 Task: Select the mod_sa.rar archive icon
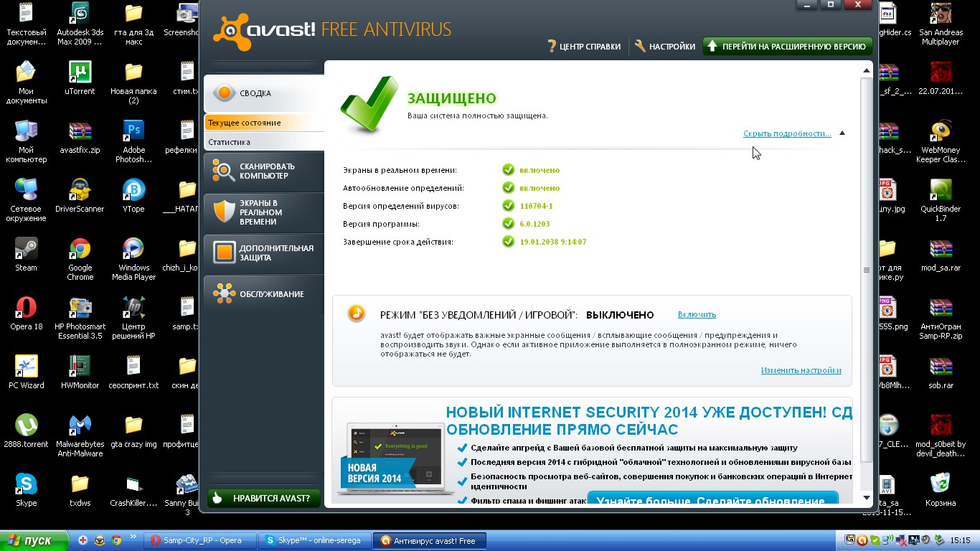click(941, 254)
